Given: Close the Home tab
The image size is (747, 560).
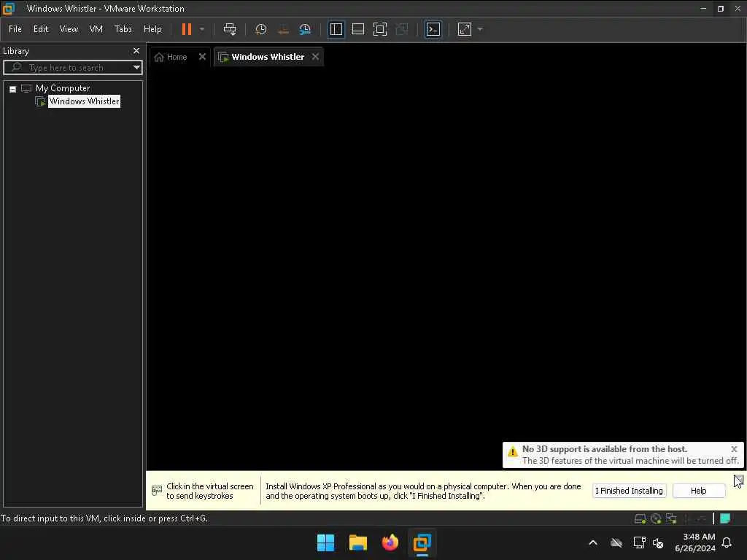Looking at the screenshot, I should 203,57.
